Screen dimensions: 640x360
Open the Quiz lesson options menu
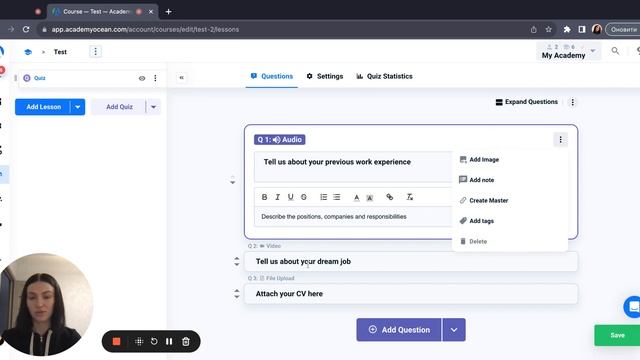(155, 78)
